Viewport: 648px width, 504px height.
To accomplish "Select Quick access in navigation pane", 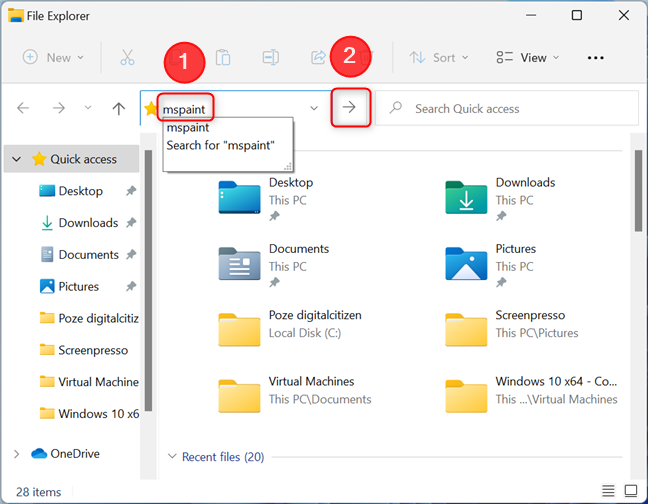I will (x=83, y=159).
